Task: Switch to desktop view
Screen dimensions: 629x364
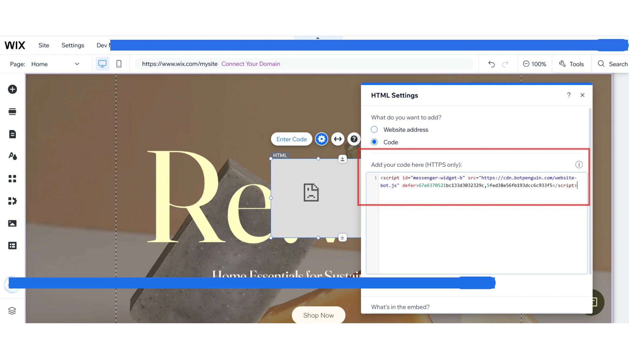Action: coord(102,64)
